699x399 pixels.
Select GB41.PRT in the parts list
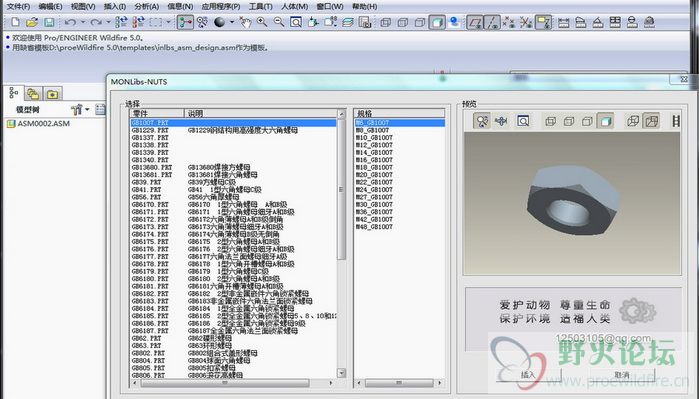click(147, 189)
